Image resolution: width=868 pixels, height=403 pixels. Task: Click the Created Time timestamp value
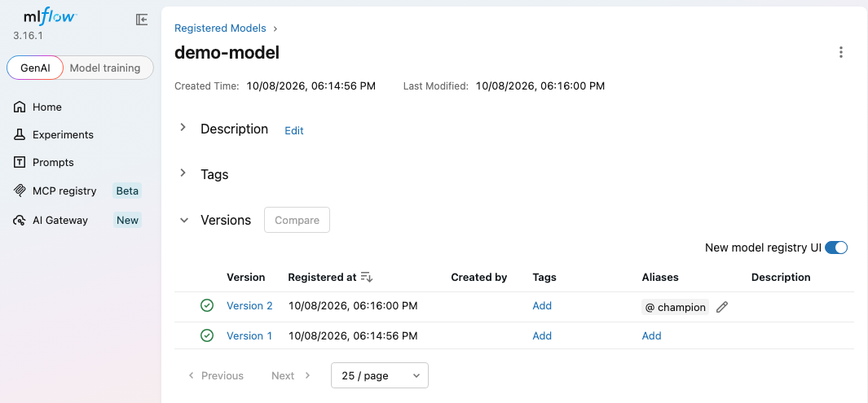tap(311, 85)
